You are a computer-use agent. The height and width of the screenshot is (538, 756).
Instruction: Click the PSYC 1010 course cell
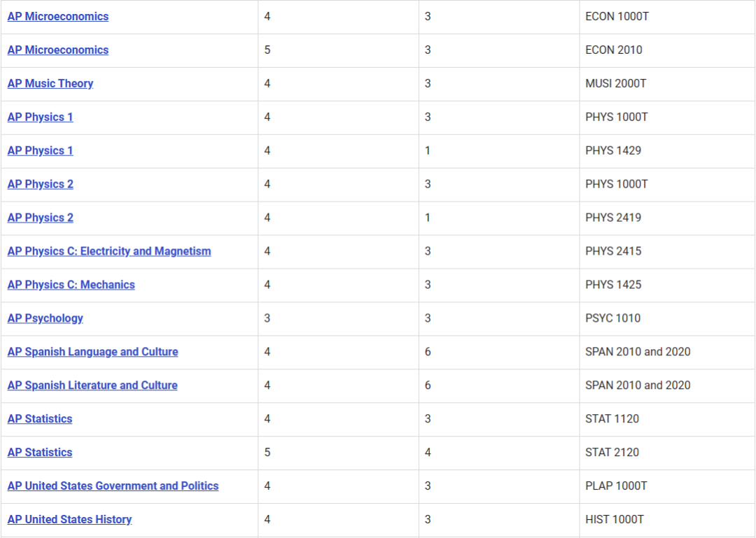coord(612,318)
